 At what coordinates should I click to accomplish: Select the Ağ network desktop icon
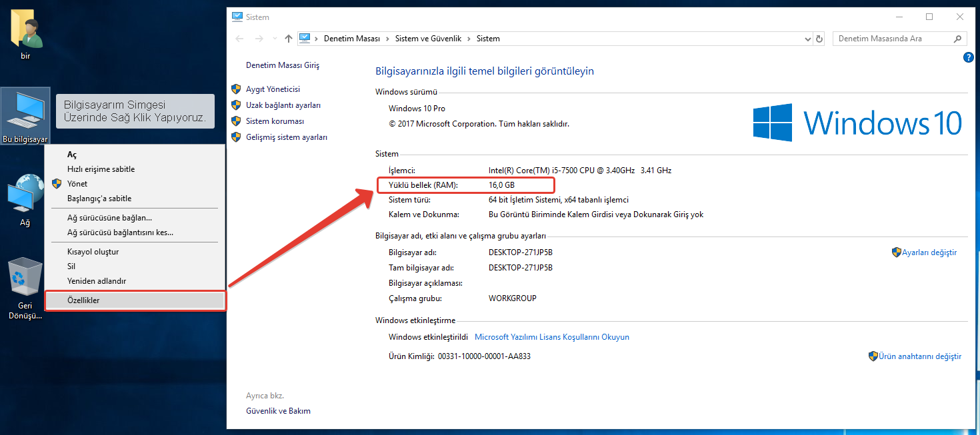coord(25,200)
